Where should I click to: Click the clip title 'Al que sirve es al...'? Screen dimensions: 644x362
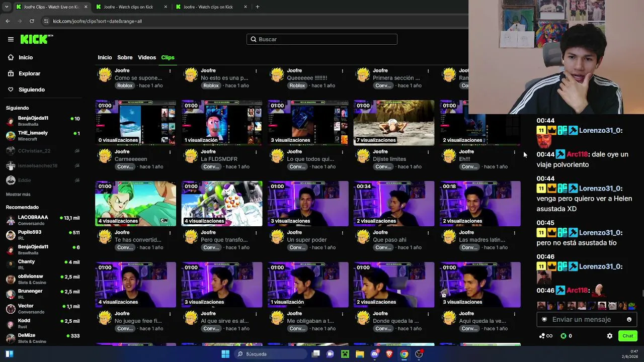pos(224,321)
